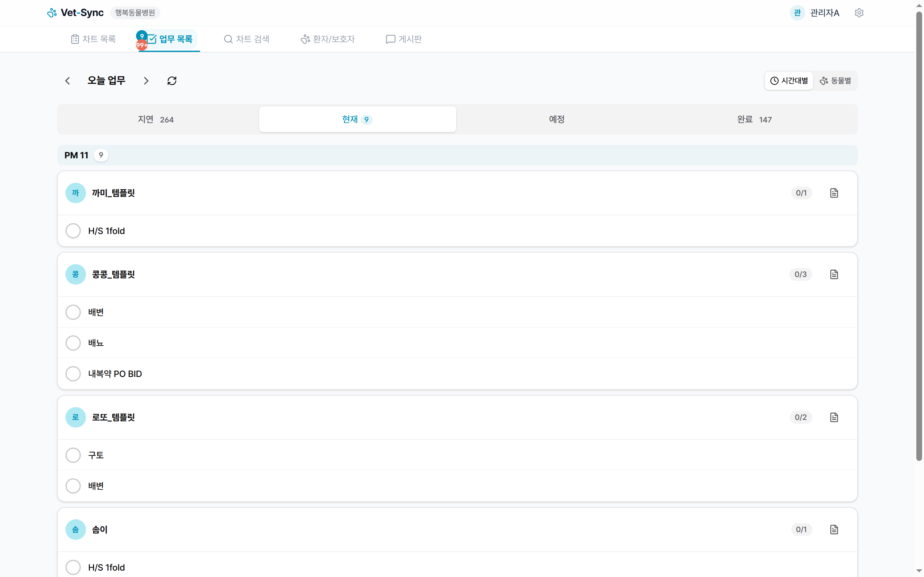The height and width of the screenshot is (577, 924).
Task: Open chart document icon for 콩콩_템플릿
Action: tap(834, 274)
